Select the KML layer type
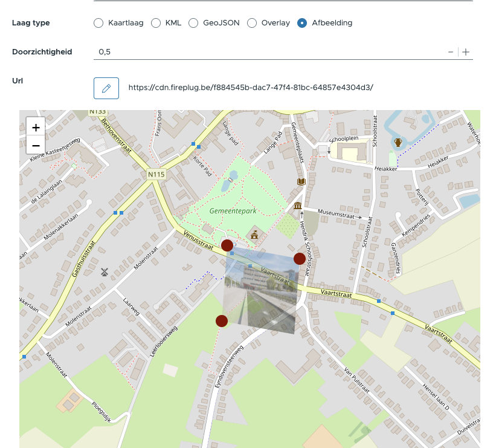The image size is (496, 448). pos(155,23)
